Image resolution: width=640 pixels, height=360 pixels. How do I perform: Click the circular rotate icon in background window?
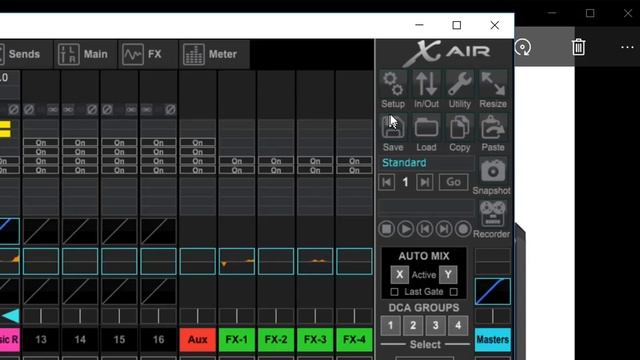pyautogui.click(x=523, y=47)
